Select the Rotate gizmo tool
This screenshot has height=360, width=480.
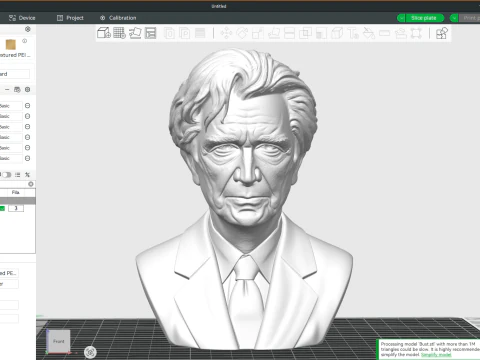coord(242,33)
